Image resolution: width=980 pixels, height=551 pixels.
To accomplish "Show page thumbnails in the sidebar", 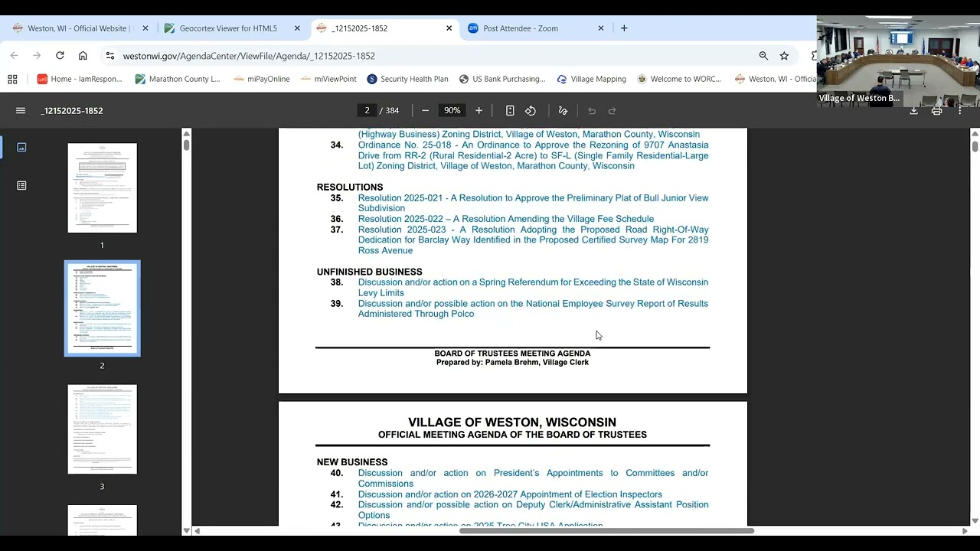I will point(21,147).
